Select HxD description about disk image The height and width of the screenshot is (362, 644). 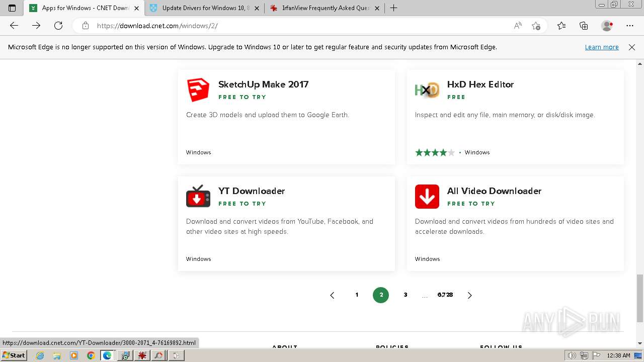coord(505,115)
